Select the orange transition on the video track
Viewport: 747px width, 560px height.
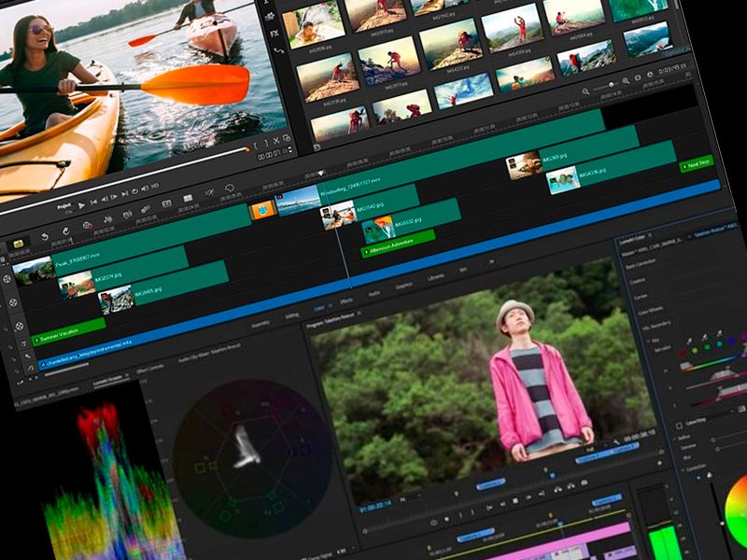(262, 211)
